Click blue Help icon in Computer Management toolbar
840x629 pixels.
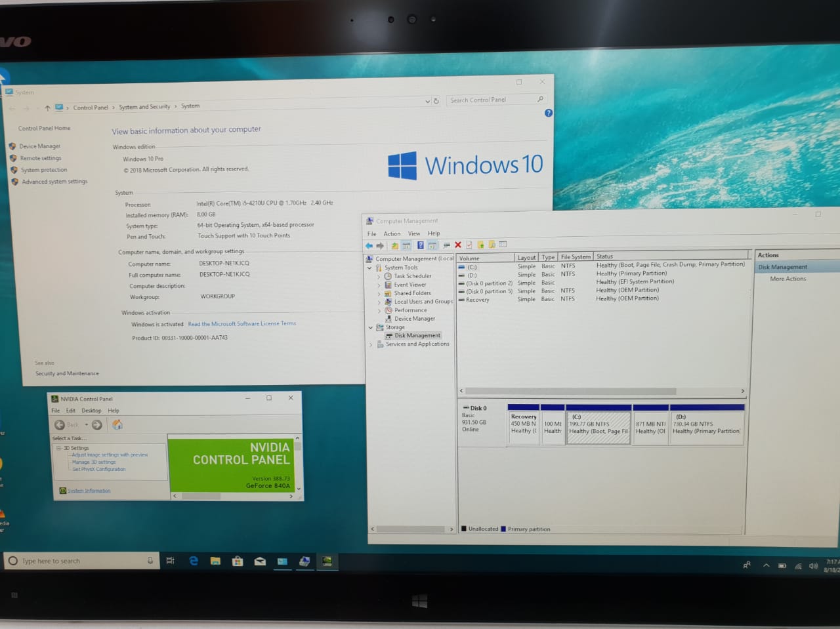(x=421, y=245)
